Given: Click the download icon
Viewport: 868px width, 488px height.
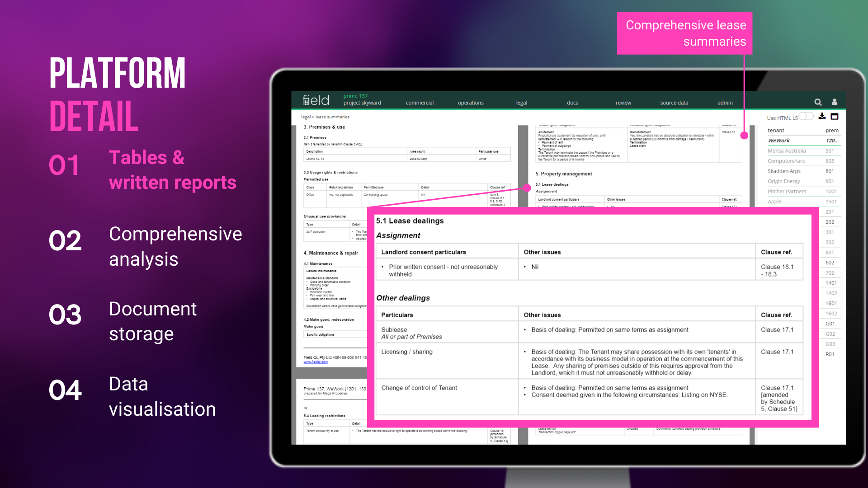Looking at the screenshot, I should coord(822,116).
